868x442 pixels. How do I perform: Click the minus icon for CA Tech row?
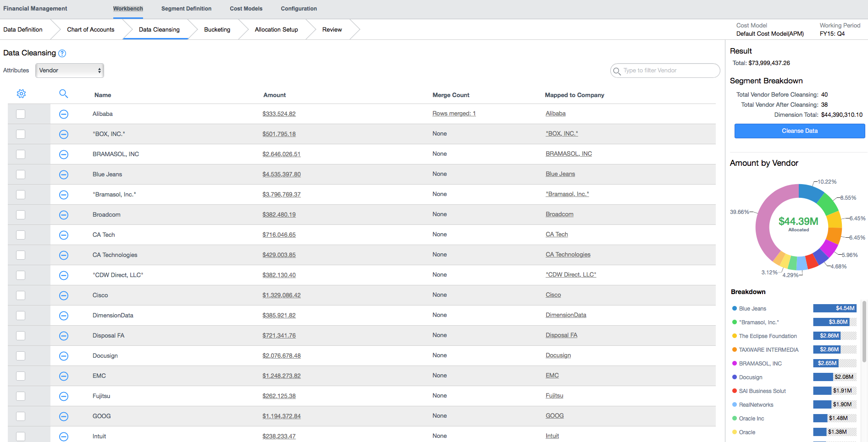64,235
